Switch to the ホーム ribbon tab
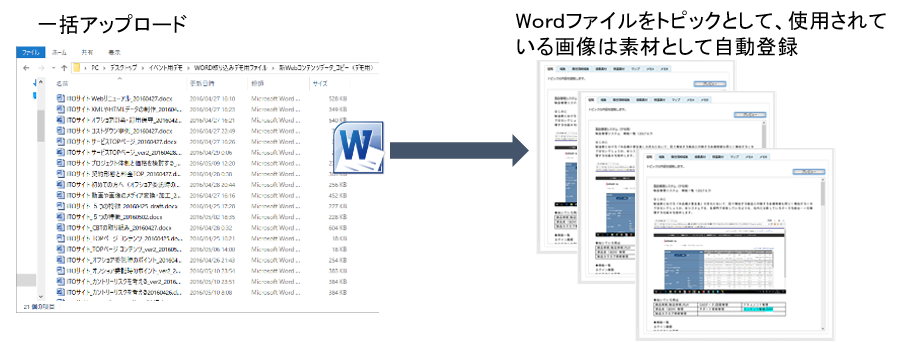The width and height of the screenshot is (902, 360). 59,52
